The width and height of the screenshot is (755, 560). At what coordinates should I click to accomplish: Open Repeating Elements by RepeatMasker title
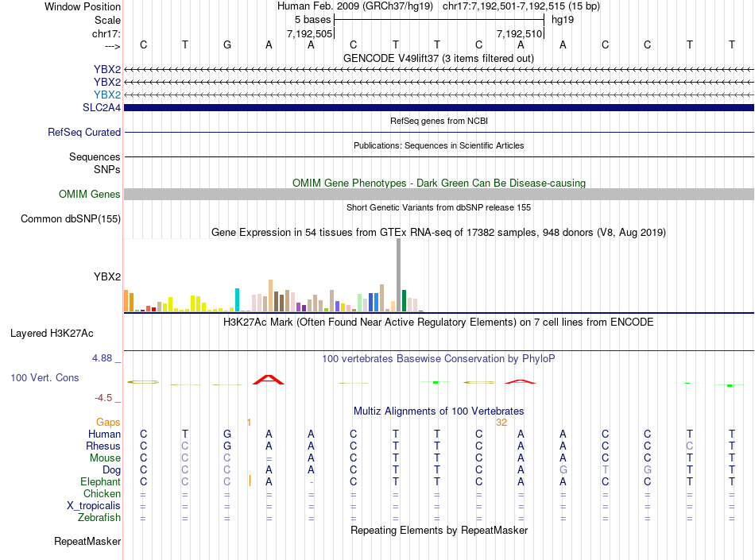point(439,530)
